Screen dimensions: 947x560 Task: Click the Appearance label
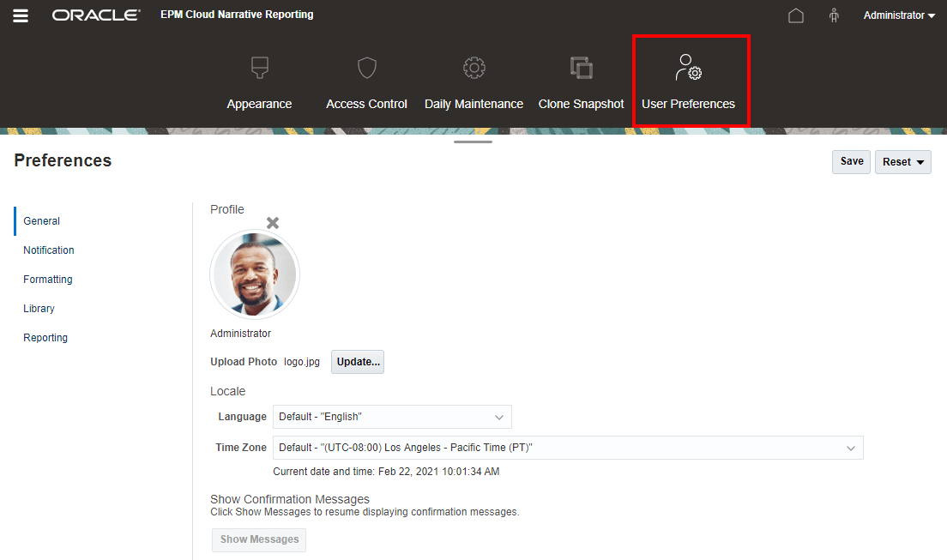260,104
